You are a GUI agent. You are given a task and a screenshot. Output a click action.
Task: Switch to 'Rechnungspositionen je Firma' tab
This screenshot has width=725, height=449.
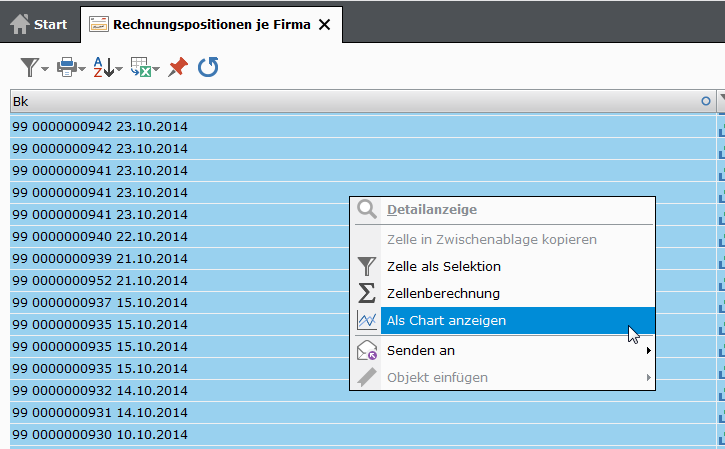[x=211, y=25]
